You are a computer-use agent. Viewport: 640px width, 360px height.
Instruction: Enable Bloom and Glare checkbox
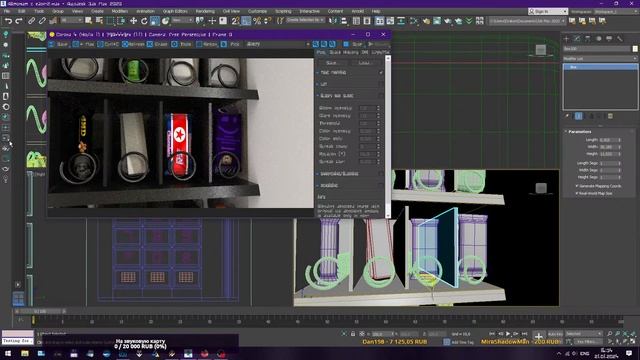381,96
